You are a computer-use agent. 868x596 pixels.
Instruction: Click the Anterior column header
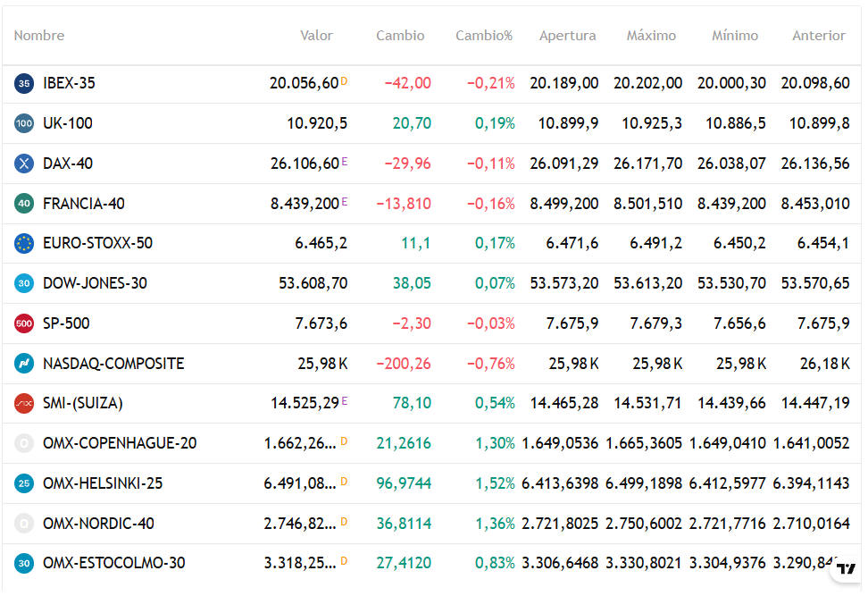click(819, 36)
